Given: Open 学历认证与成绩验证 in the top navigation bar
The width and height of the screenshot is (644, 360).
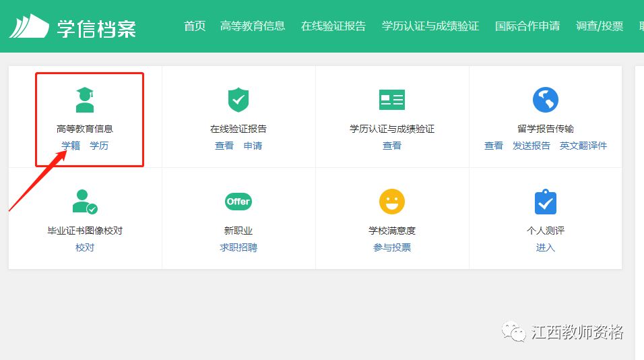Looking at the screenshot, I should pyautogui.click(x=430, y=26).
